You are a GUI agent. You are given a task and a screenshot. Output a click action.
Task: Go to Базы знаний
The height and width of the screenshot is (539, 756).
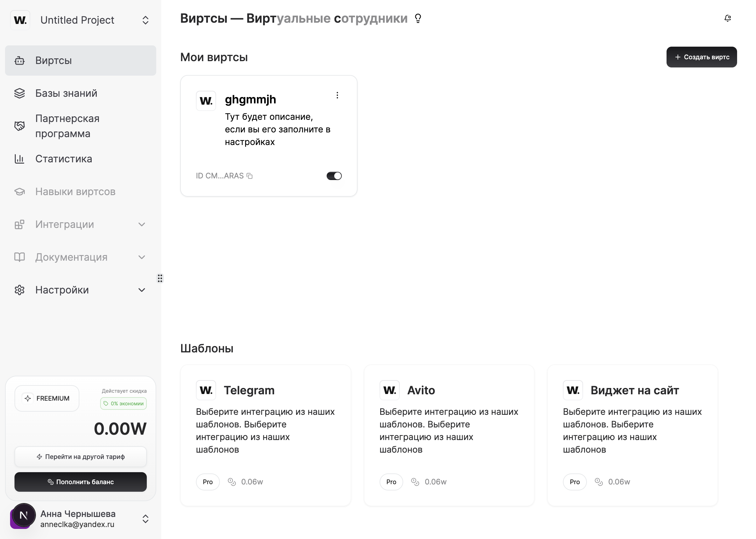pos(81,93)
